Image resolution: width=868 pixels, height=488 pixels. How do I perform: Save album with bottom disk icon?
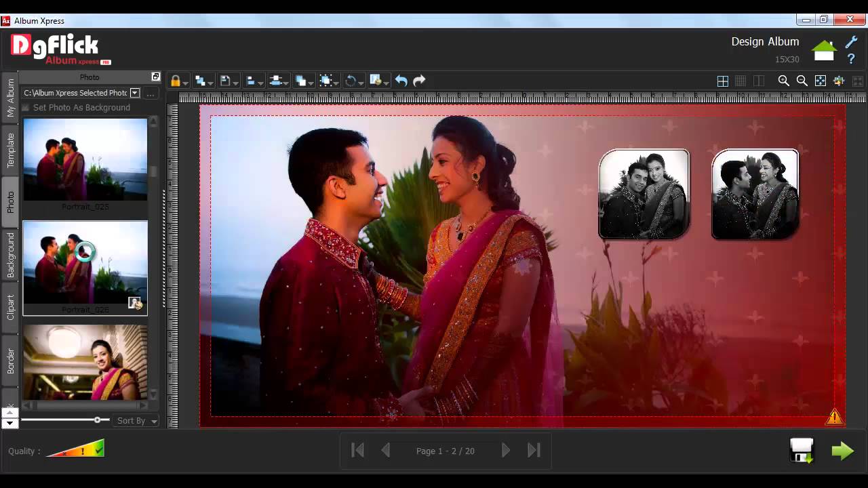802,451
